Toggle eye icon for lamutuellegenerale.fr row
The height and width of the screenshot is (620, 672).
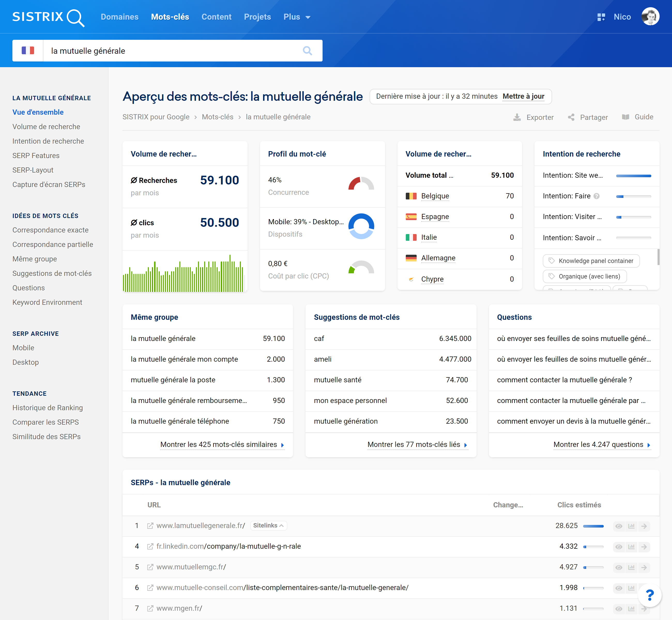[x=619, y=526]
